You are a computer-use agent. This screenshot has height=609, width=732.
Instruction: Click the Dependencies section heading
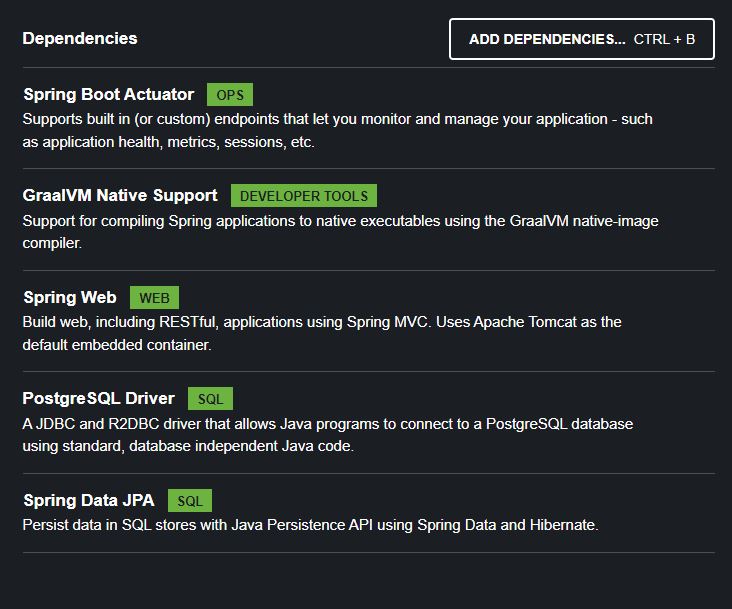tap(80, 38)
